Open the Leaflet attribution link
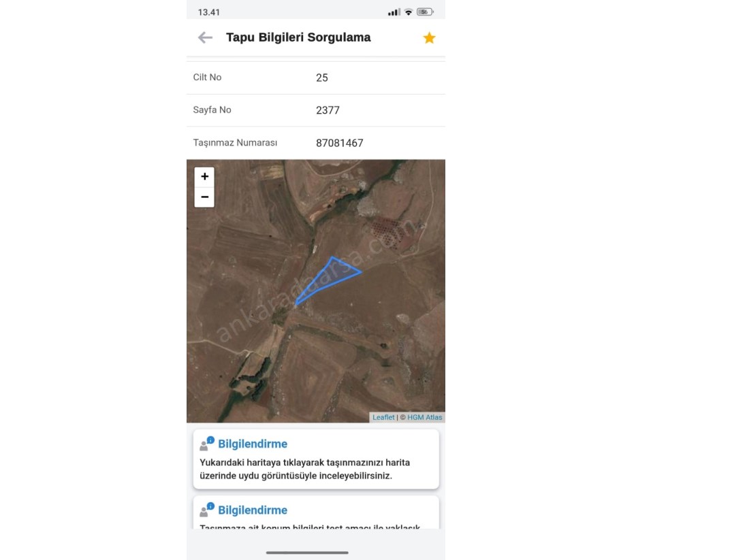This screenshot has width=747, height=560. point(383,417)
